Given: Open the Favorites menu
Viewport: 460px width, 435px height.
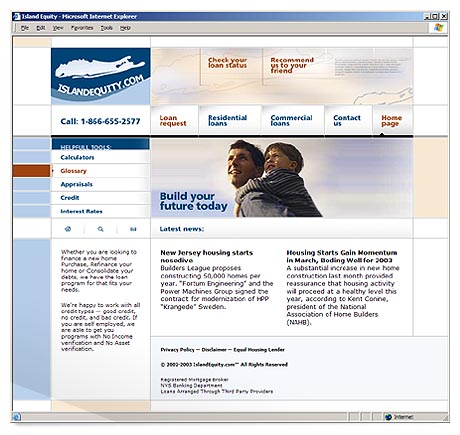Looking at the screenshot, I should pyautogui.click(x=82, y=28).
